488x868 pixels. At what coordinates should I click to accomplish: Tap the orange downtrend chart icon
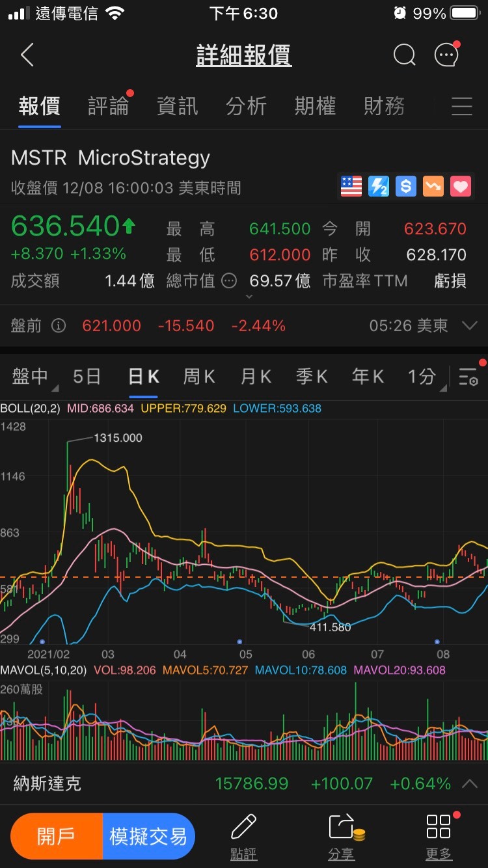click(x=433, y=187)
